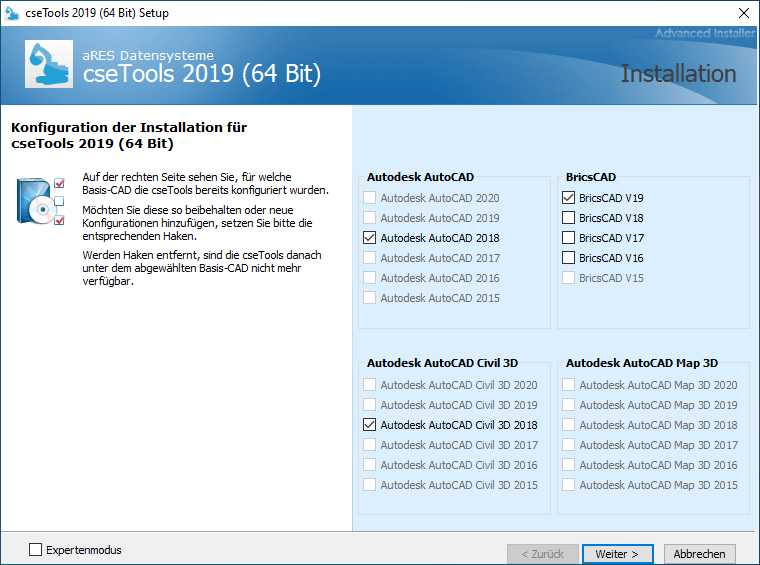The image size is (760, 565).
Task: Uncheck Autodesk AutoCAD 2018
Action: click(x=370, y=238)
